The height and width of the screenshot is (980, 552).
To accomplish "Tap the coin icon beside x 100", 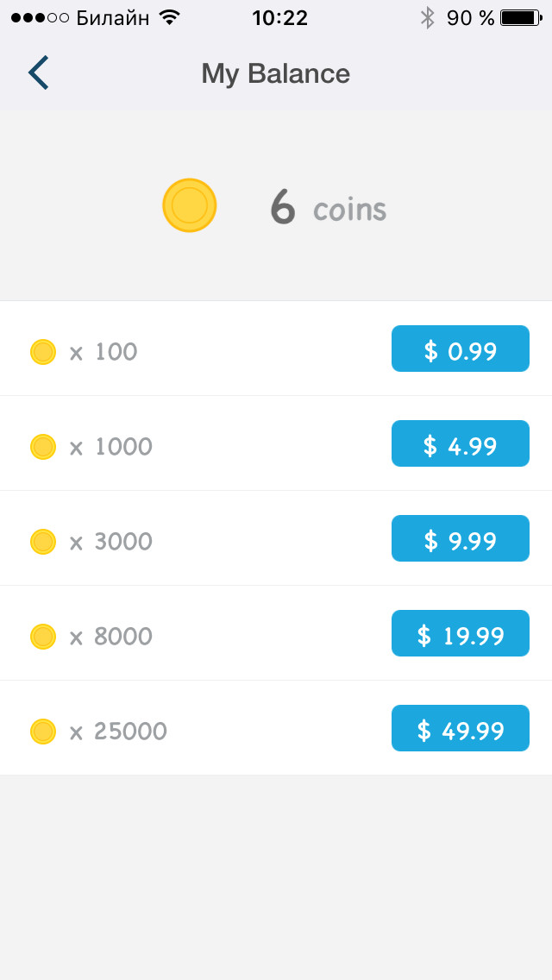I will [x=43, y=352].
